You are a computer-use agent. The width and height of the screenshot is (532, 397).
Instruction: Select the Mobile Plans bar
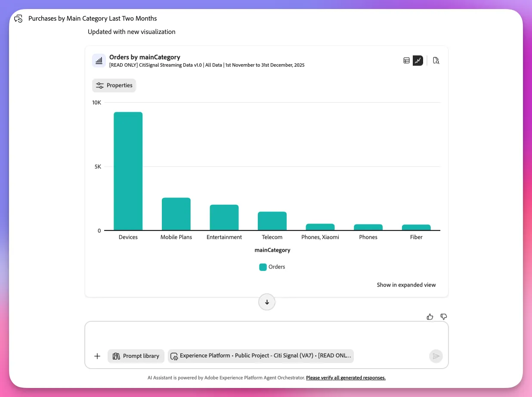pos(176,214)
